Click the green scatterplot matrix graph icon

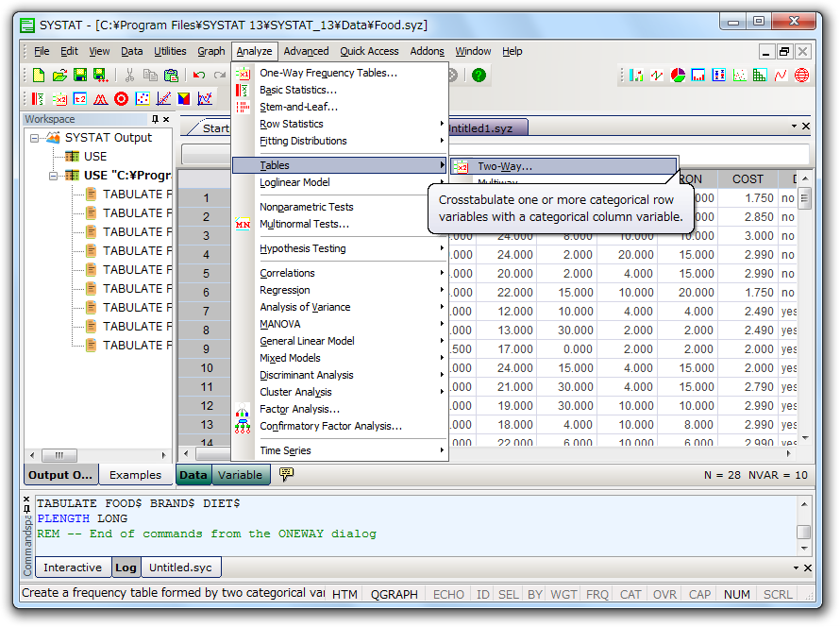tap(760, 75)
